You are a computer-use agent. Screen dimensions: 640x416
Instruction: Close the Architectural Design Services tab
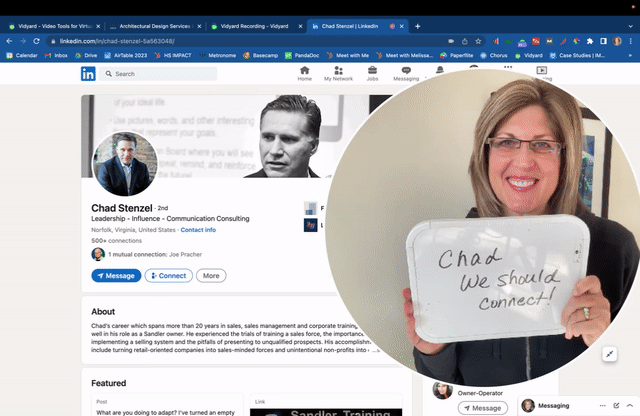coord(199,26)
